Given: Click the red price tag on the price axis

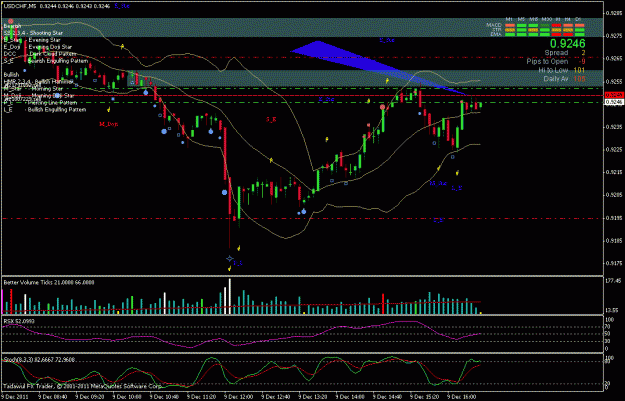Looking at the screenshot, I should pos(614,95).
